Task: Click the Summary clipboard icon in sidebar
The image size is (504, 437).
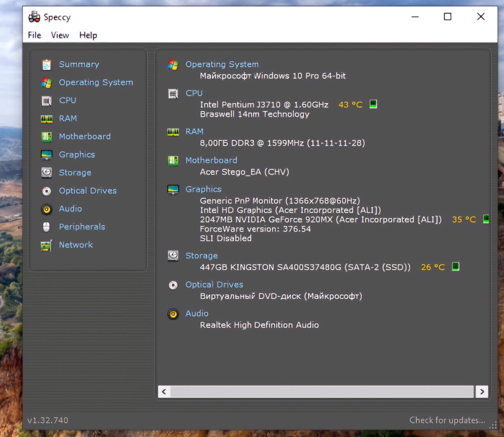Action: [46, 65]
